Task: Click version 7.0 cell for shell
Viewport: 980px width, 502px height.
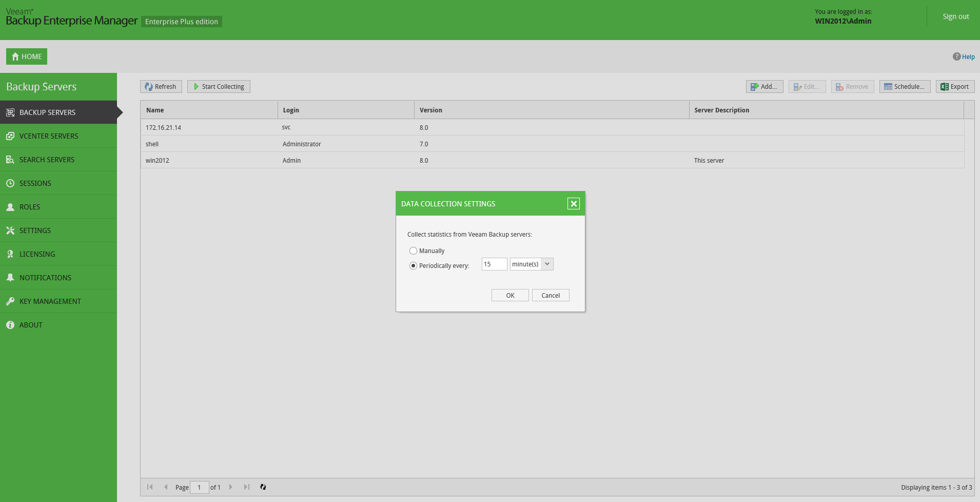Action: [x=424, y=144]
